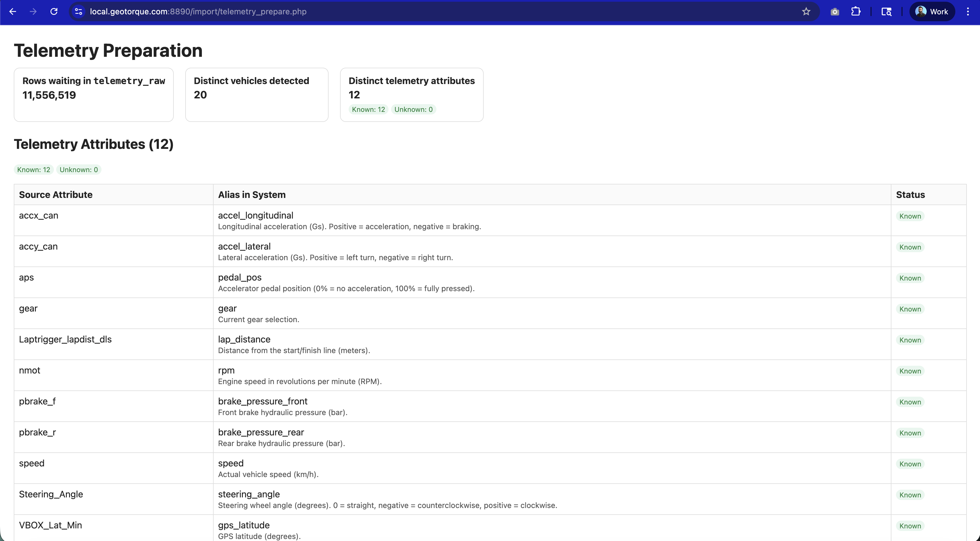This screenshot has height=541, width=980.
Task: Reload the telemetry preparation page
Action: (54, 11)
